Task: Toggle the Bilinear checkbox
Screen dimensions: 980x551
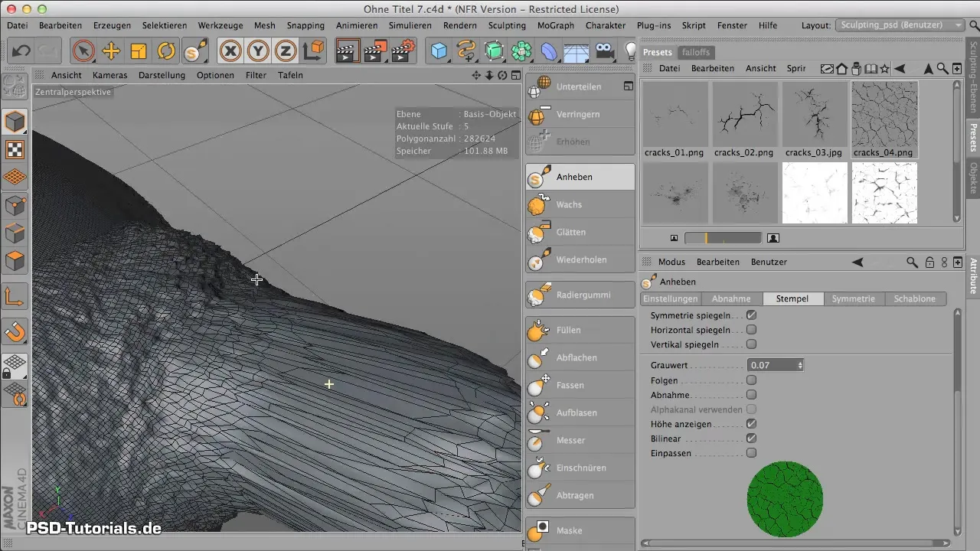Action: [x=751, y=439]
